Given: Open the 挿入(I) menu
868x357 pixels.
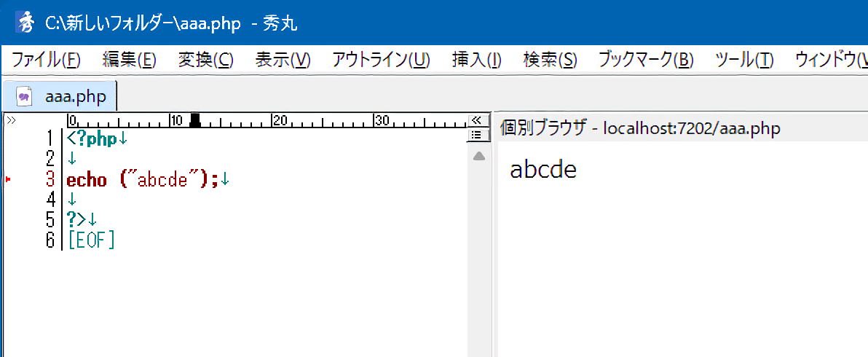Looking at the screenshot, I should (476, 60).
